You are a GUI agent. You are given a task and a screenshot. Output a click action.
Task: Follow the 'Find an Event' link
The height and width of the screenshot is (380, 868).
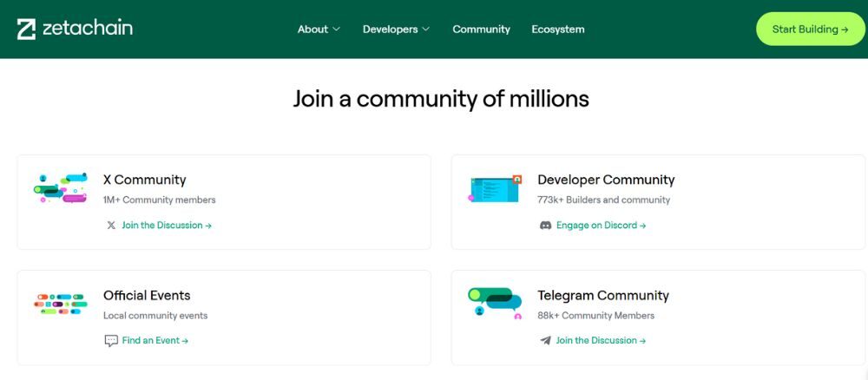coord(155,341)
